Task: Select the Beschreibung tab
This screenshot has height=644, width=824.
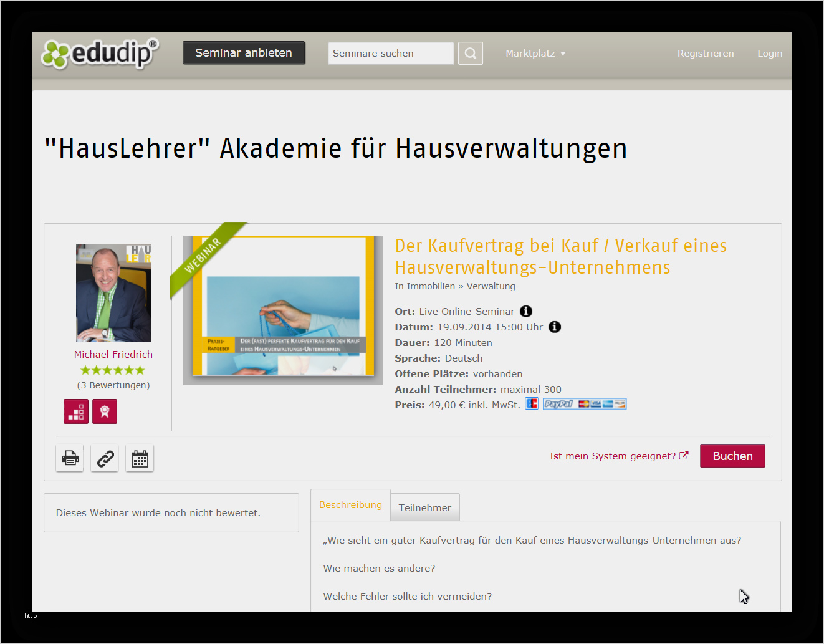Action: [x=350, y=504]
